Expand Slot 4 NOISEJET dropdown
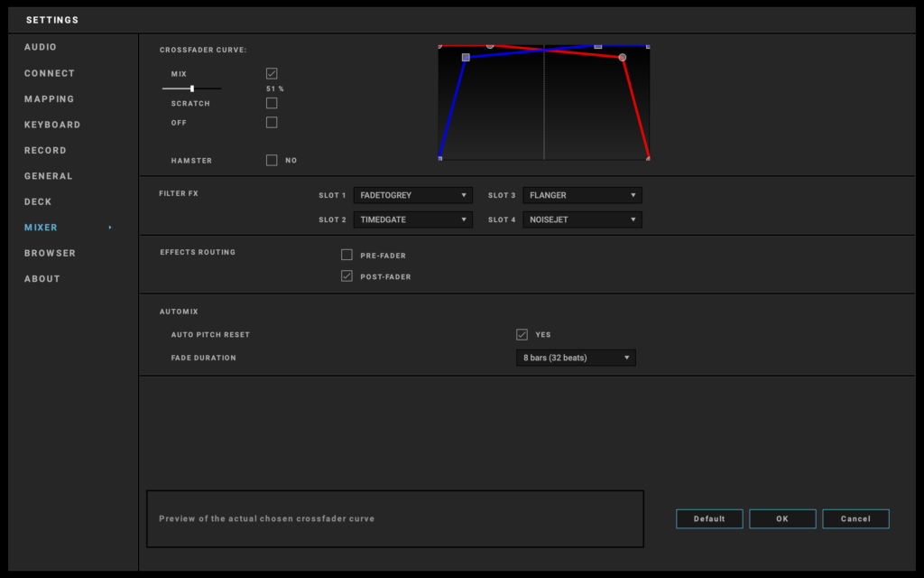This screenshot has width=924, height=578. 582,219
